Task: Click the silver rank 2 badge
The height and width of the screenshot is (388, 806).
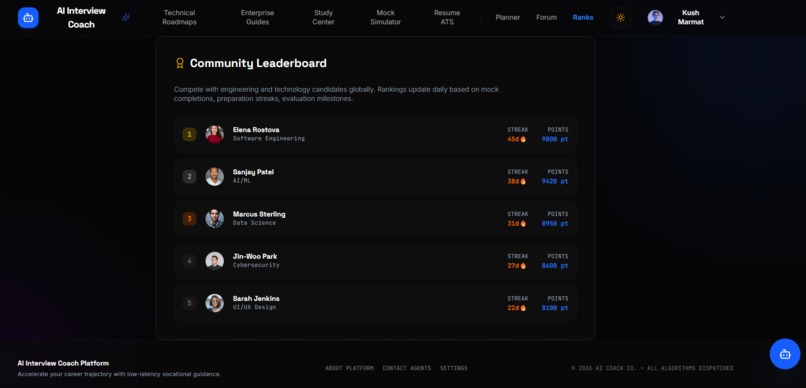Action: click(x=189, y=177)
